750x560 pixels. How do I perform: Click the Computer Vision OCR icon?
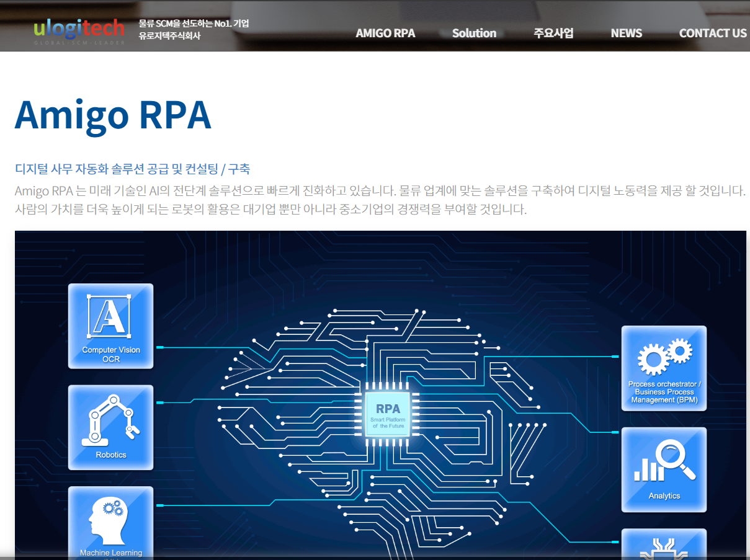110,326
